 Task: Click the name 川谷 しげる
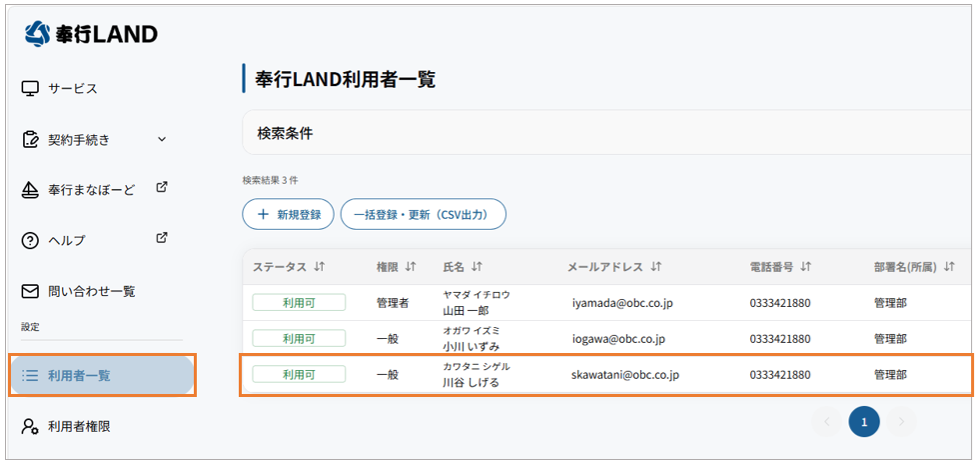pos(472,382)
